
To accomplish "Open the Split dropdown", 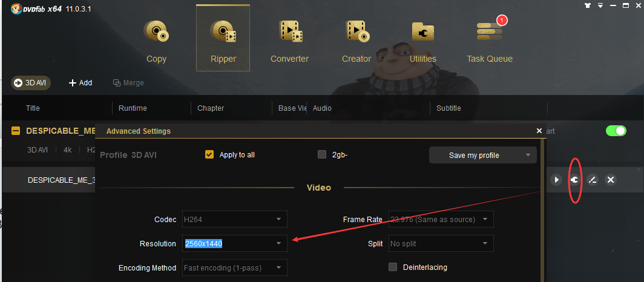I will pyautogui.click(x=441, y=243).
